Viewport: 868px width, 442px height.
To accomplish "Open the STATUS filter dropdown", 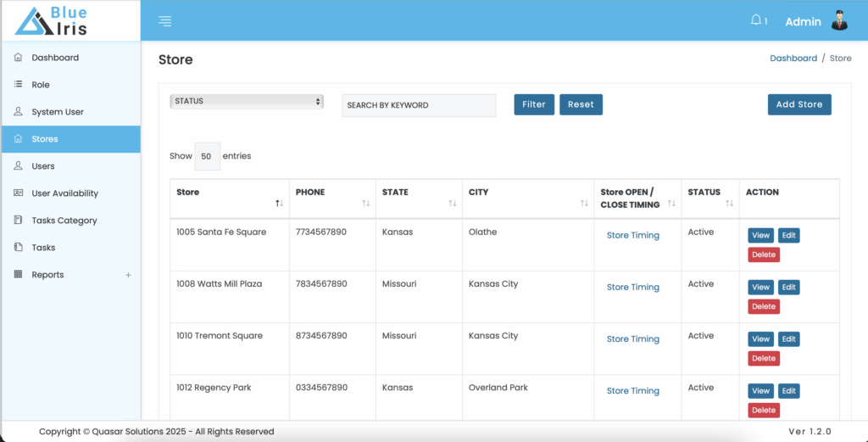I will (247, 102).
